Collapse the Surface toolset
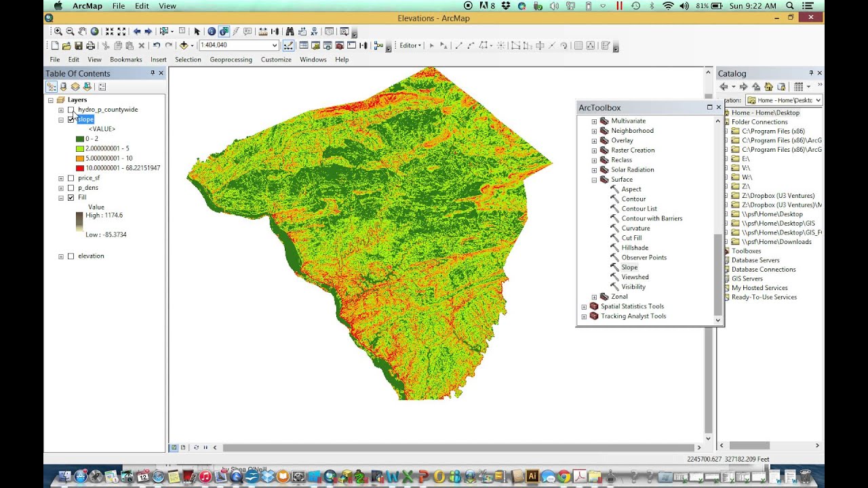This screenshot has width=868, height=488. (x=594, y=180)
